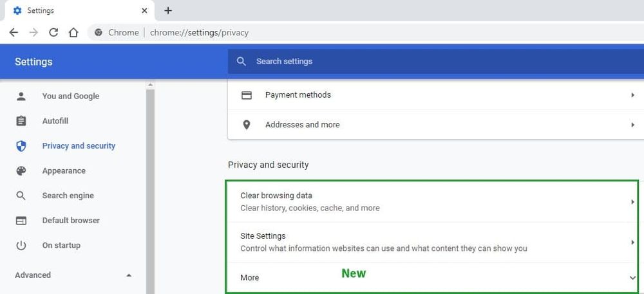The height and width of the screenshot is (294, 644).
Task: Click the Default browser window icon
Action: 21,221
